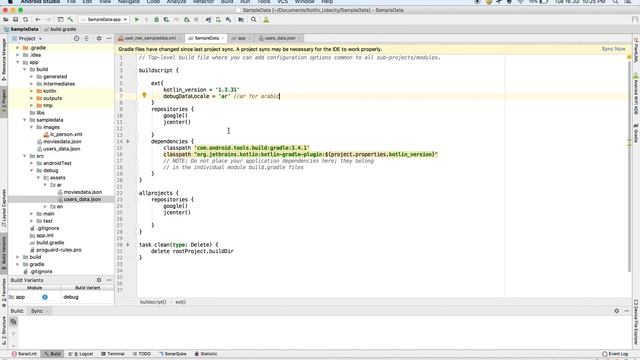Click the code fold arrow on line 14

pos(128,141)
